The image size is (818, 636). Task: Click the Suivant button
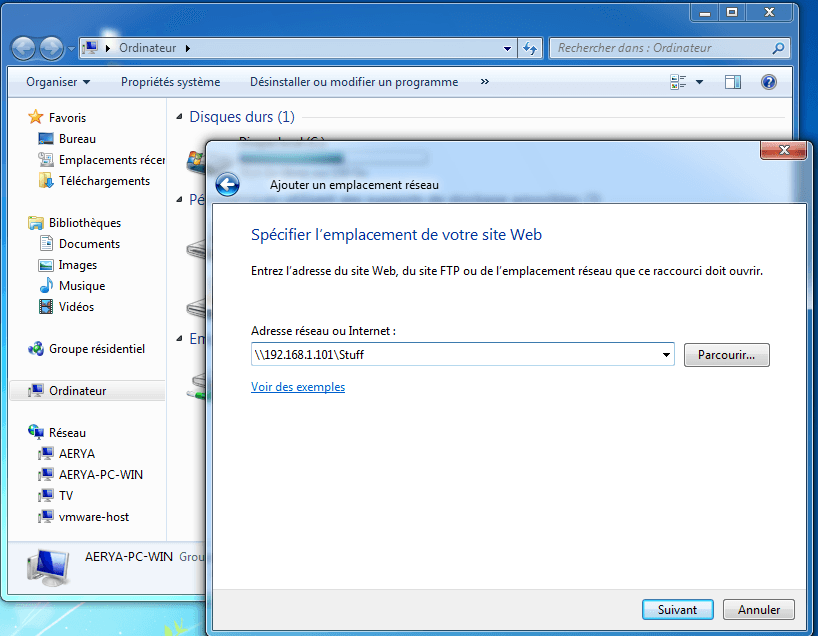tap(677, 609)
